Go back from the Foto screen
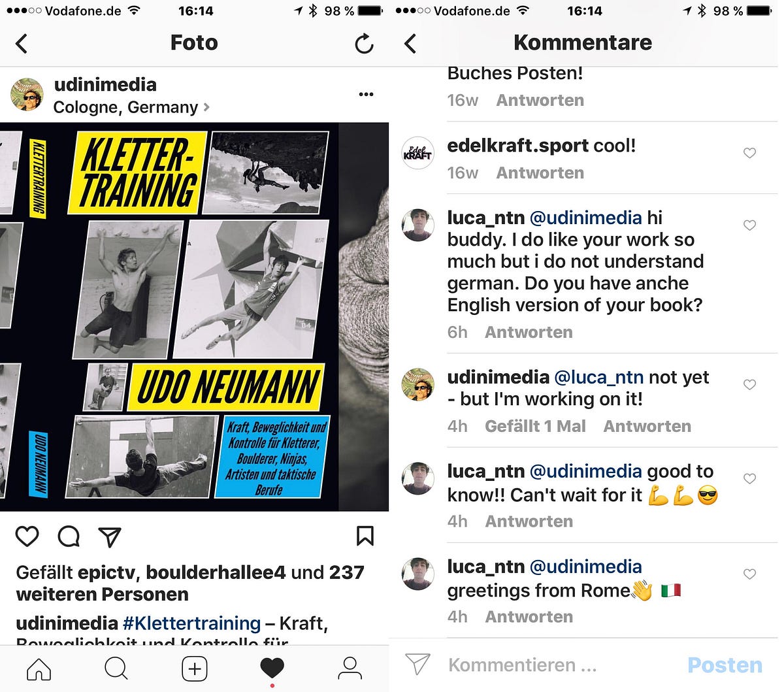784x692 pixels. 22,44
